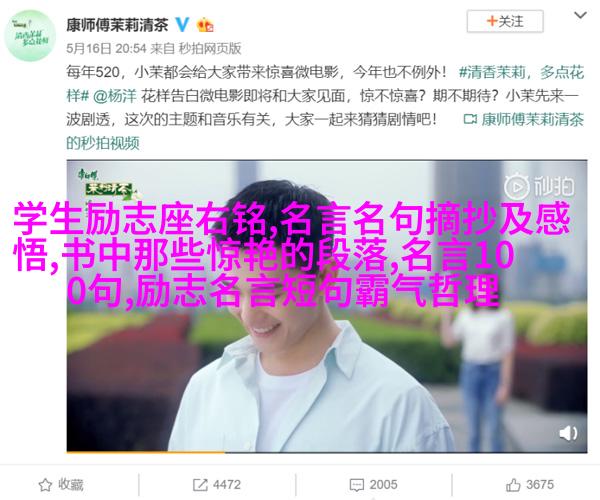Click the orange video progress bar
The width and height of the screenshot is (600, 500).
[145, 452]
